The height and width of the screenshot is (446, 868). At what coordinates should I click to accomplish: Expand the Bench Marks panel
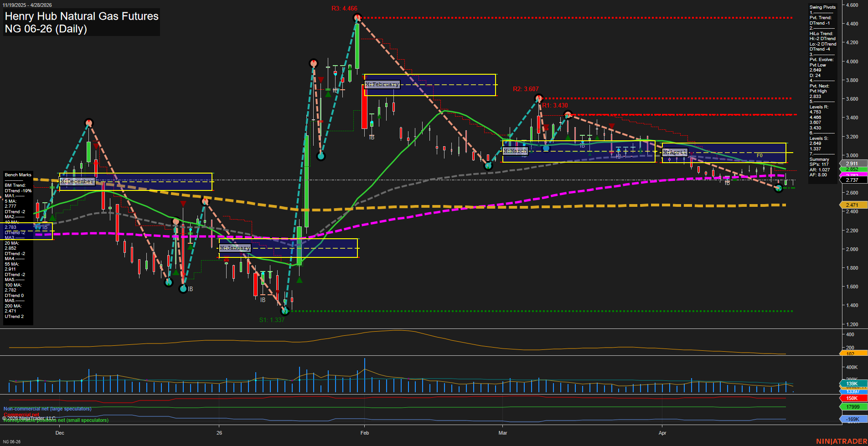tap(18, 174)
